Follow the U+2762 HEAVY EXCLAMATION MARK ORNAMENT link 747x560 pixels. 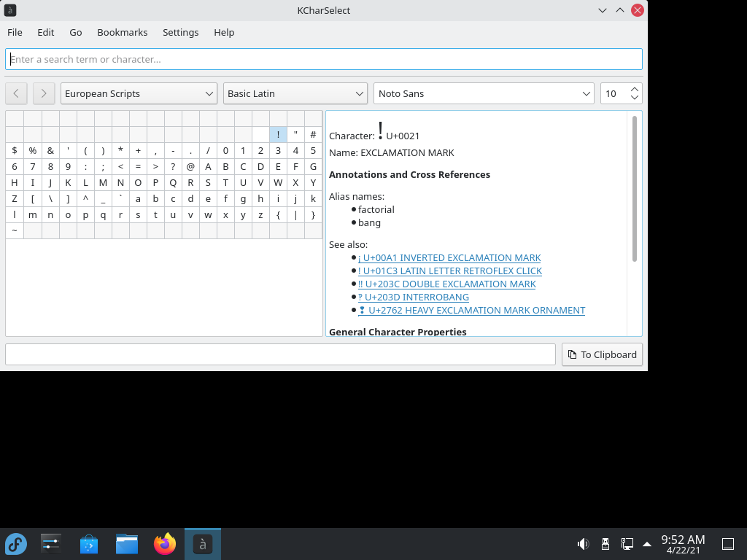click(472, 311)
